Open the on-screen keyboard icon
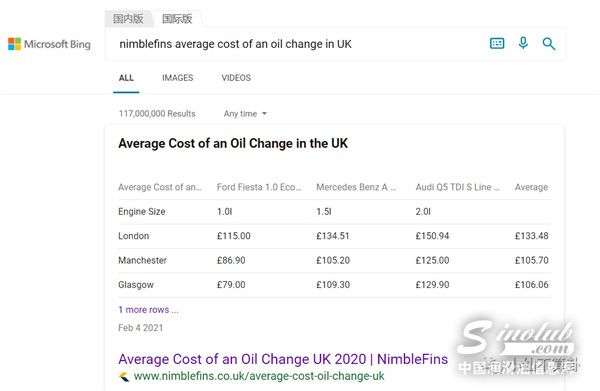This screenshot has width=600, height=391. point(497,43)
